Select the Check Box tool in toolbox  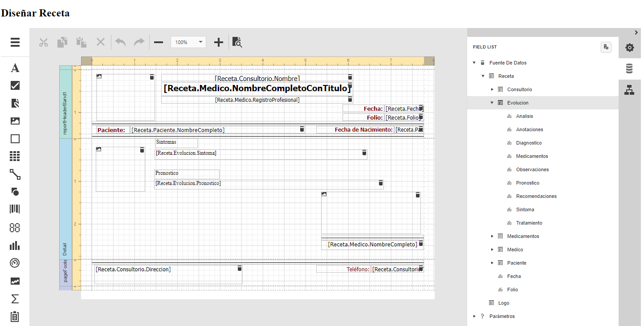15,85
